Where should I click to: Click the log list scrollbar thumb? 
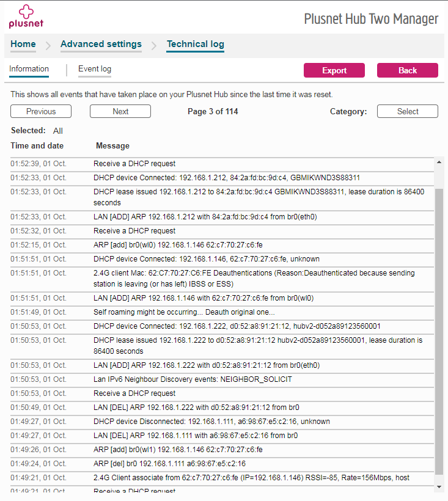click(439, 331)
